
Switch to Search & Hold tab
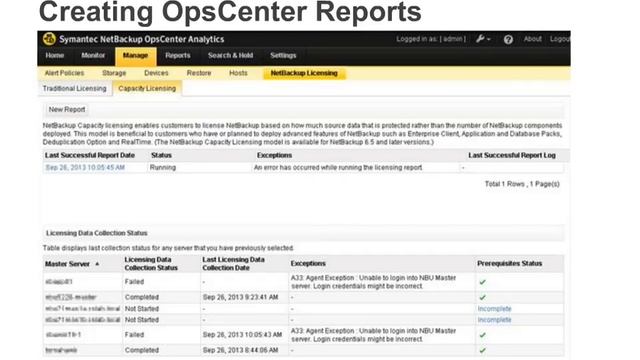click(x=231, y=56)
